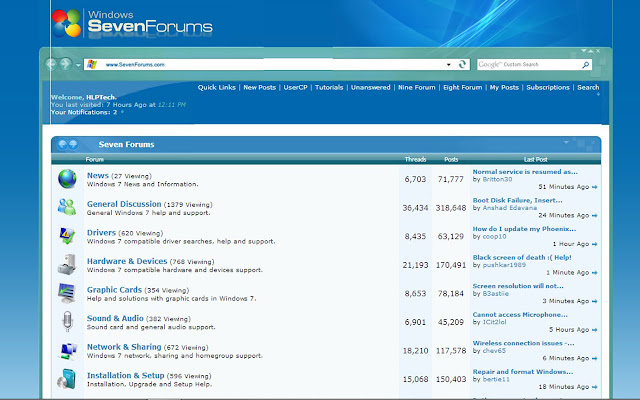This screenshot has height=400, width=640.
Task: Click back arrow in Seven Forums header
Action: click(x=62, y=144)
